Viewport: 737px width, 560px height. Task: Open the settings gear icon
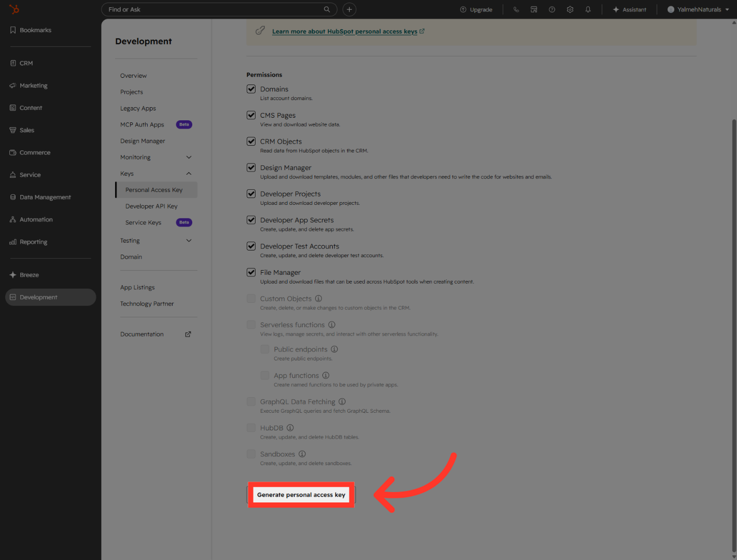tap(570, 9)
